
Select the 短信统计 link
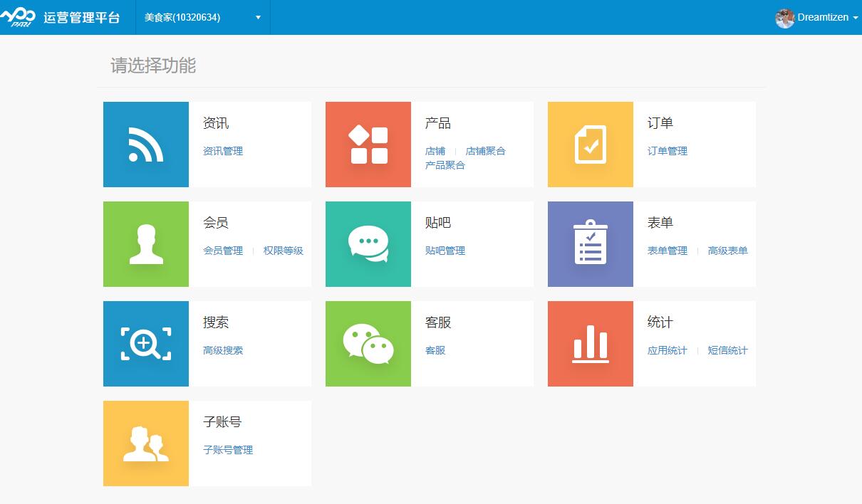point(727,350)
